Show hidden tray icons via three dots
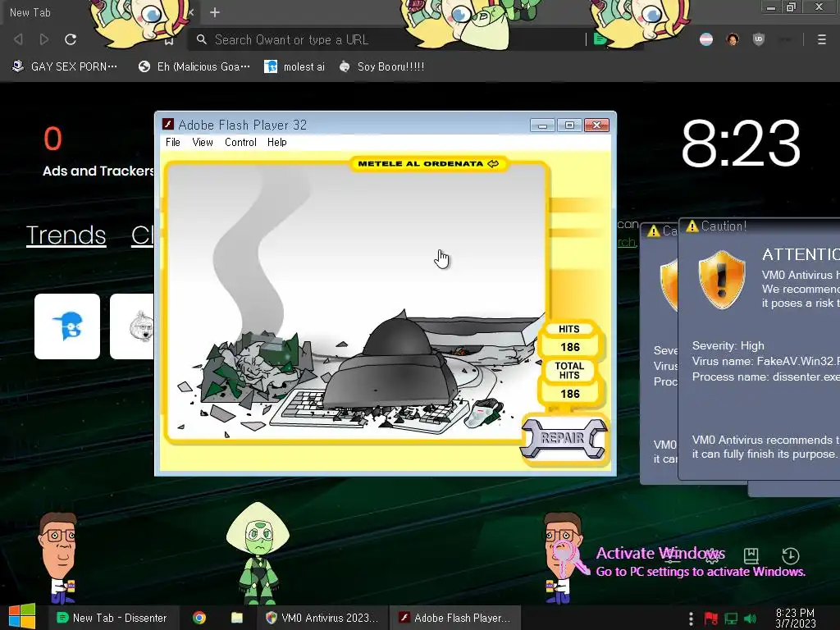This screenshot has width=840, height=630. (x=691, y=619)
